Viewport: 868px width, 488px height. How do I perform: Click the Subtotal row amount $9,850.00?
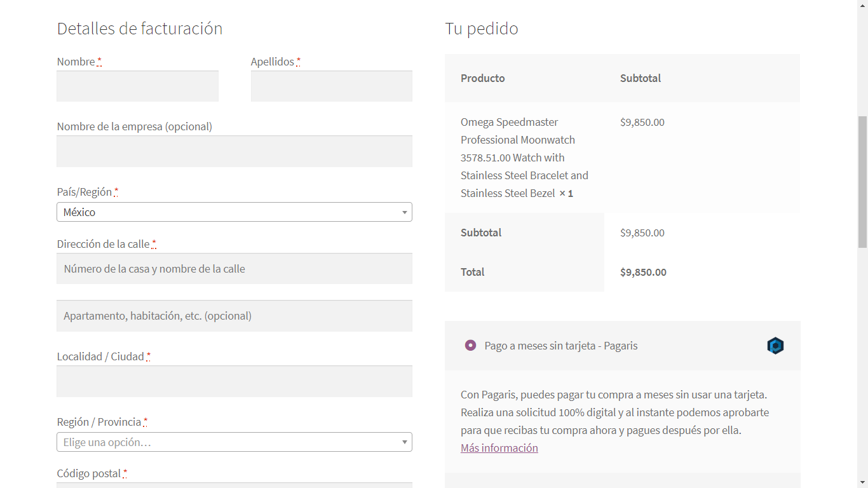click(x=642, y=233)
